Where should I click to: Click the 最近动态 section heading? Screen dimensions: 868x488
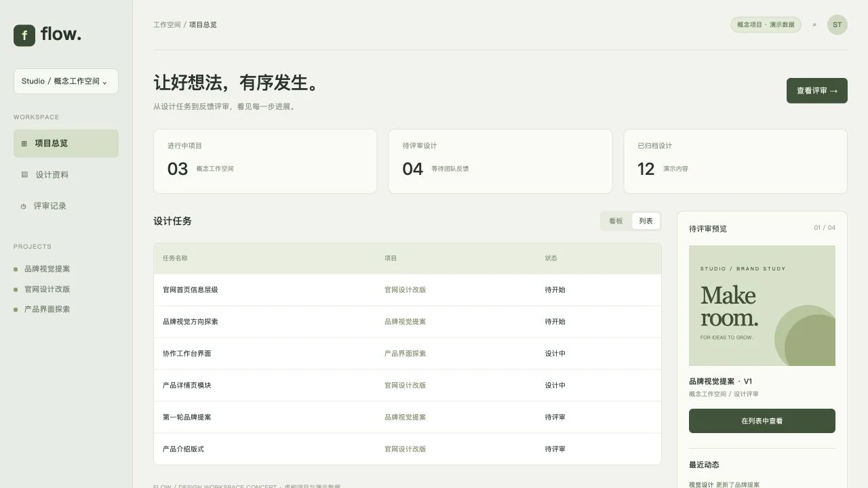(704, 465)
